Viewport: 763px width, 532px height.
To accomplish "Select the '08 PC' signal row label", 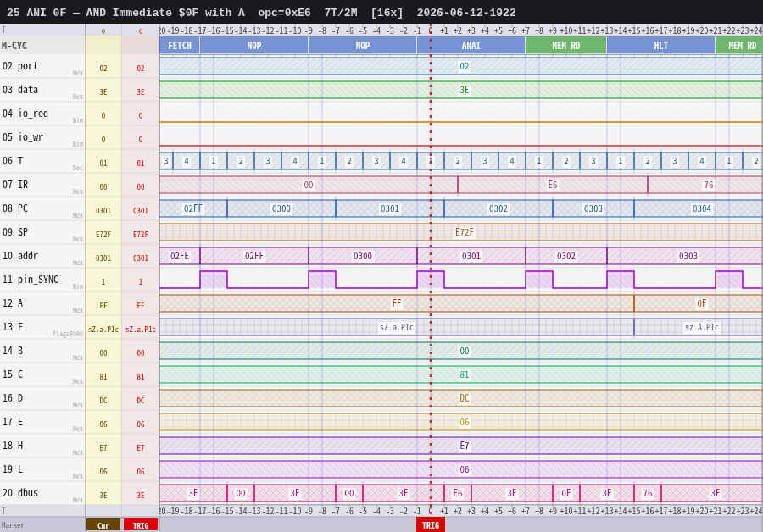I will click(15, 208).
